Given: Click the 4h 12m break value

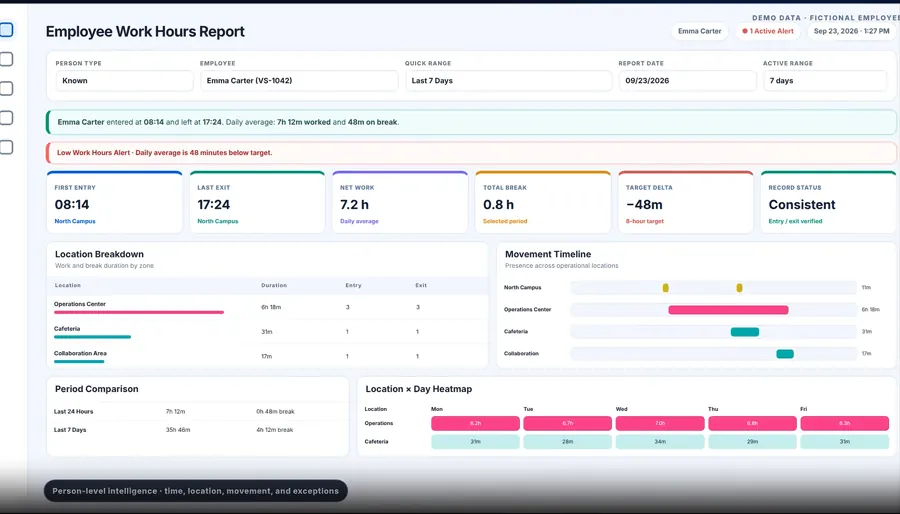Looking at the screenshot, I should 274,430.
